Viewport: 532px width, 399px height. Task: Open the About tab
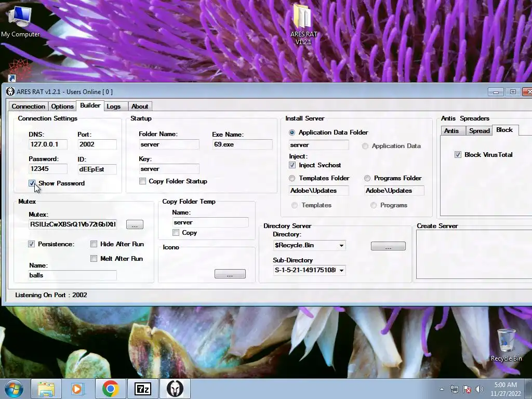pyautogui.click(x=140, y=107)
